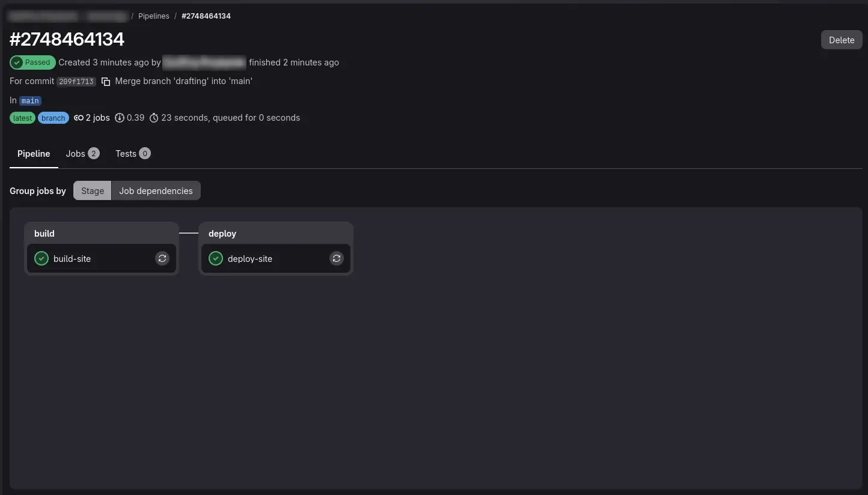Viewport: 868px width, 495px height.
Task: Click build-site passed status icon
Action: click(x=41, y=258)
